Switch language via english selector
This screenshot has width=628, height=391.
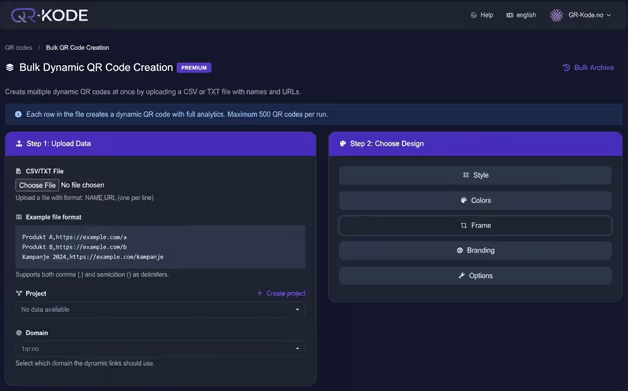pyautogui.click(x=521, y=15)
